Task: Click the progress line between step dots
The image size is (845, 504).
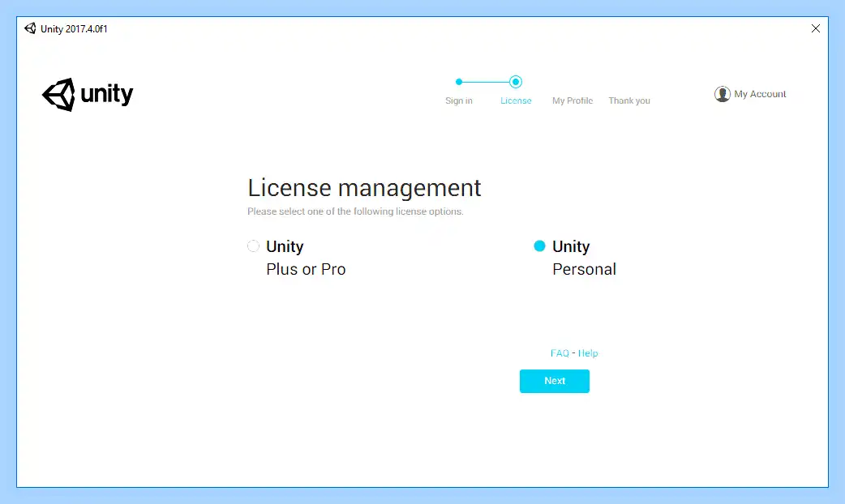Action: [486, 82]
